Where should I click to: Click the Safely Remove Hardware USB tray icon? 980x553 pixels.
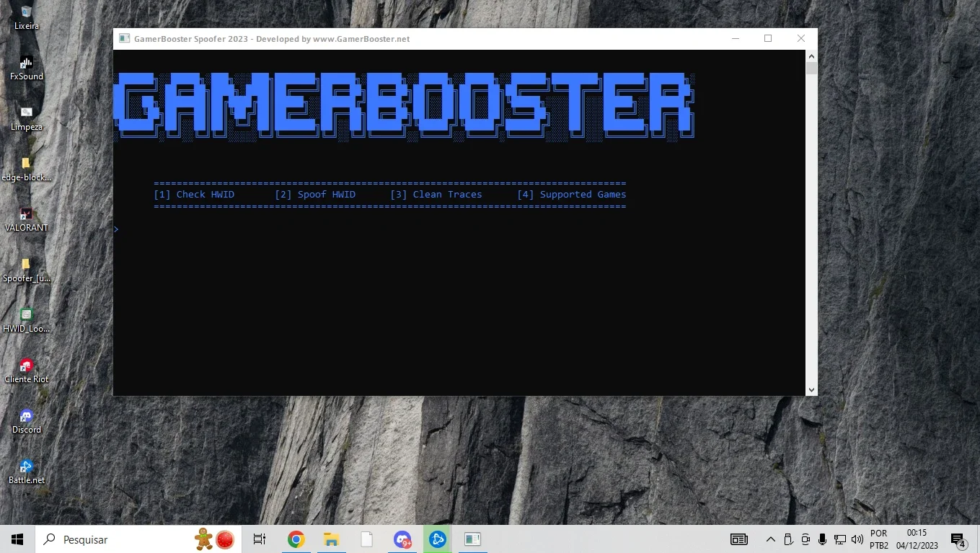click(x=788, y=539)
